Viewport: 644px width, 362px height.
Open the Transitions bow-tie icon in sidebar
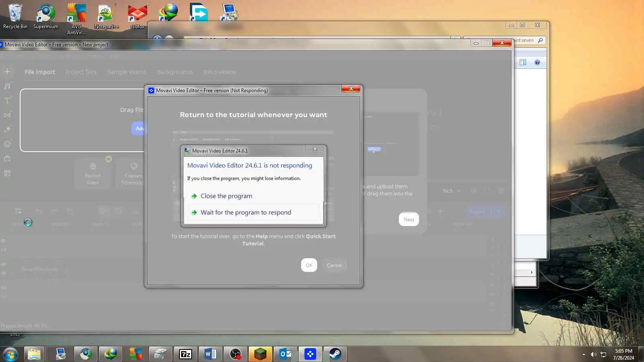pos(7,115)
